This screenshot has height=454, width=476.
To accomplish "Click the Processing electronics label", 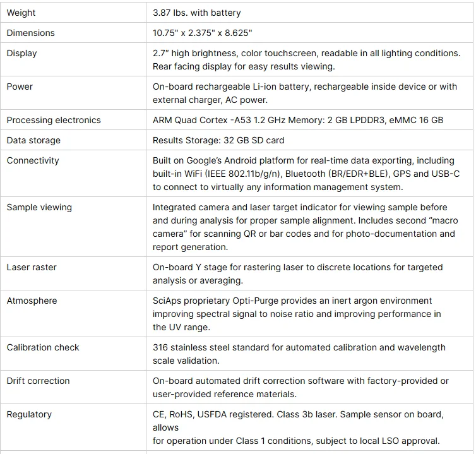I will pyautogui.click(x=54, y=120).
